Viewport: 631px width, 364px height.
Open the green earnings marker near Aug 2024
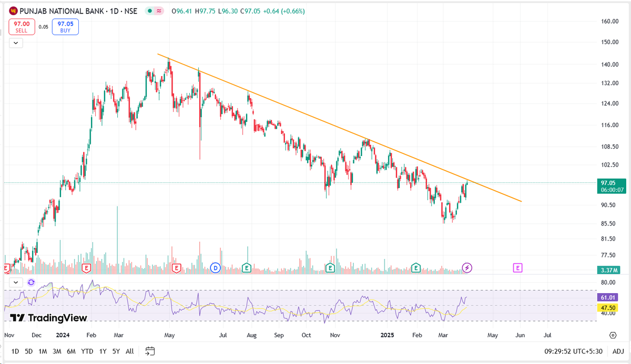246,268
